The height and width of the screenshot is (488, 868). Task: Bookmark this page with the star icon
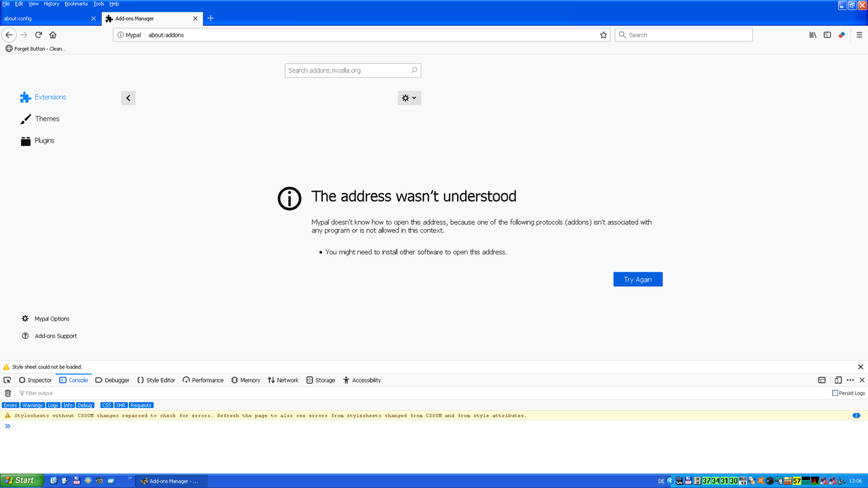tap(604, 35)
